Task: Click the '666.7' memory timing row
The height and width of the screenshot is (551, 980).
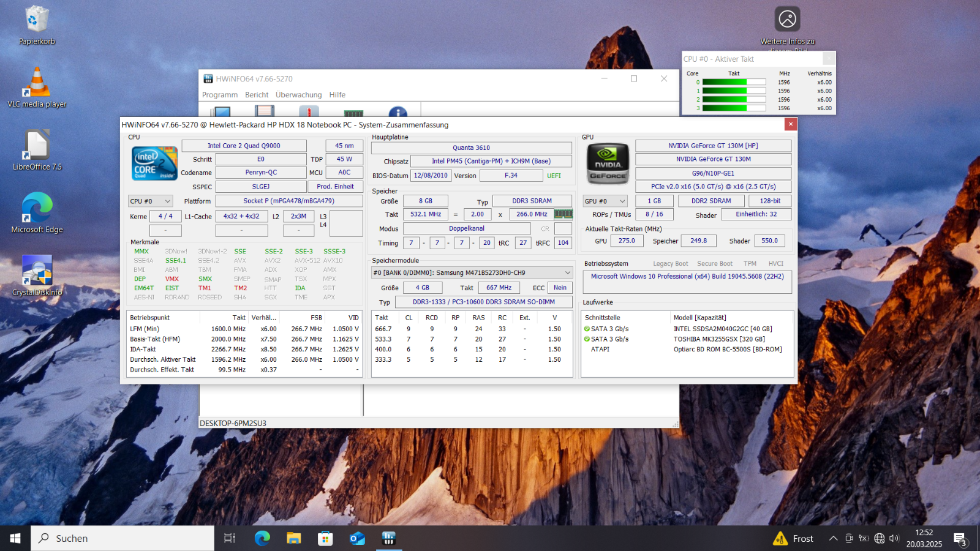Action: pyautogui.click(x=472, y=329)
